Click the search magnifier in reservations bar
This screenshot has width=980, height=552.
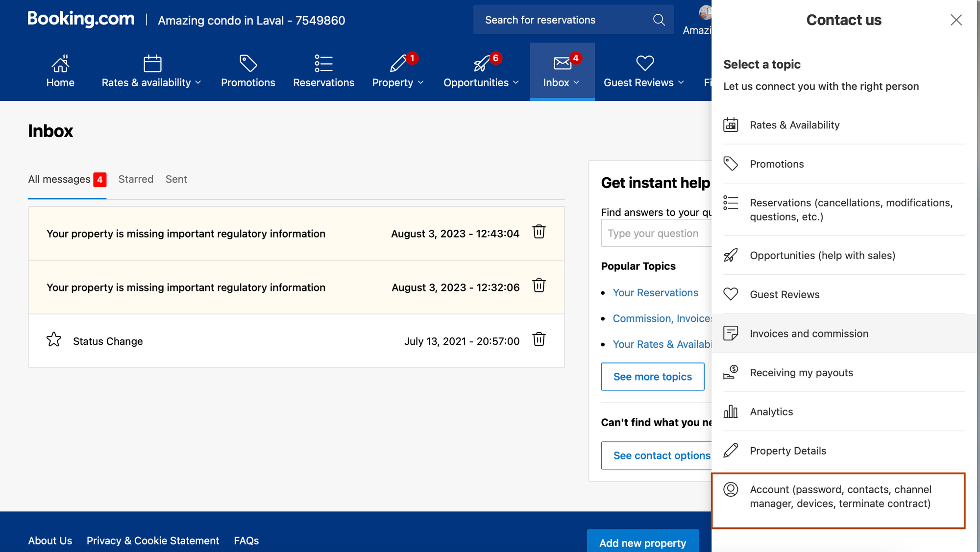660,20
